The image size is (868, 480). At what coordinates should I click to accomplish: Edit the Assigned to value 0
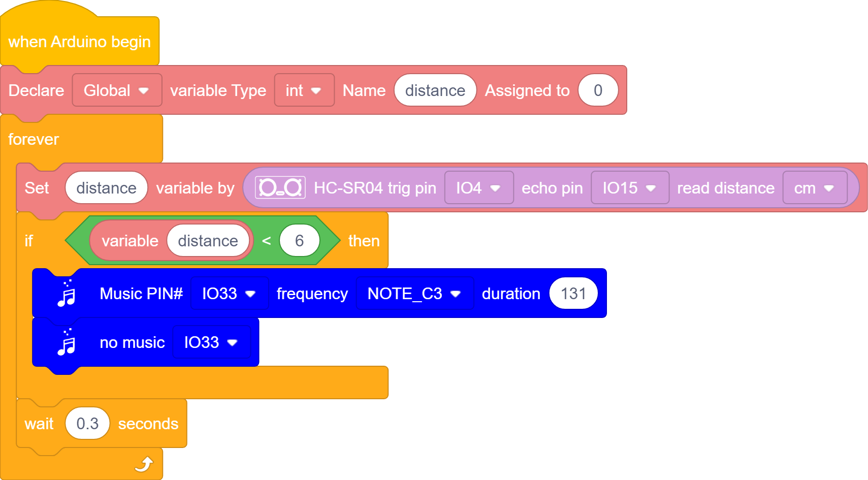(x=598, y=90)
